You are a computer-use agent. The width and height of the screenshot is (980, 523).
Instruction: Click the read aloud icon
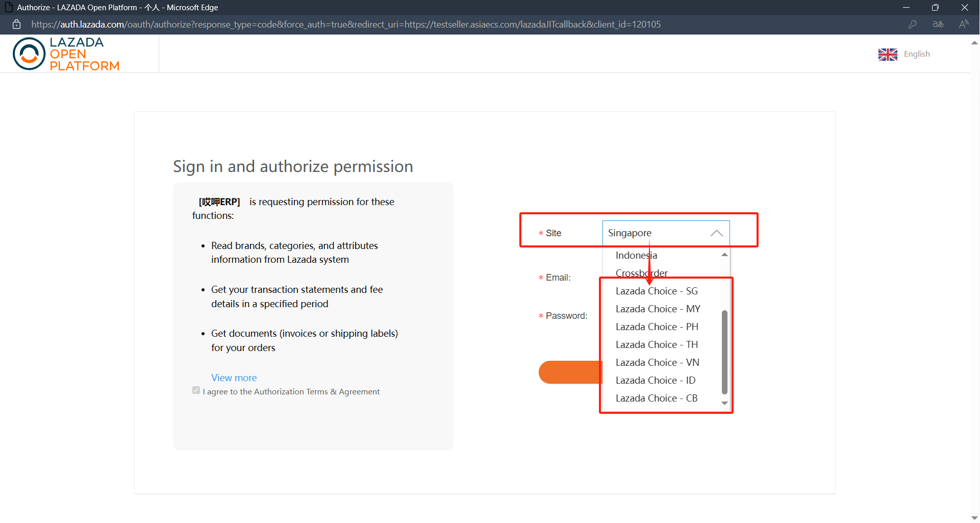tap(964, 24)
